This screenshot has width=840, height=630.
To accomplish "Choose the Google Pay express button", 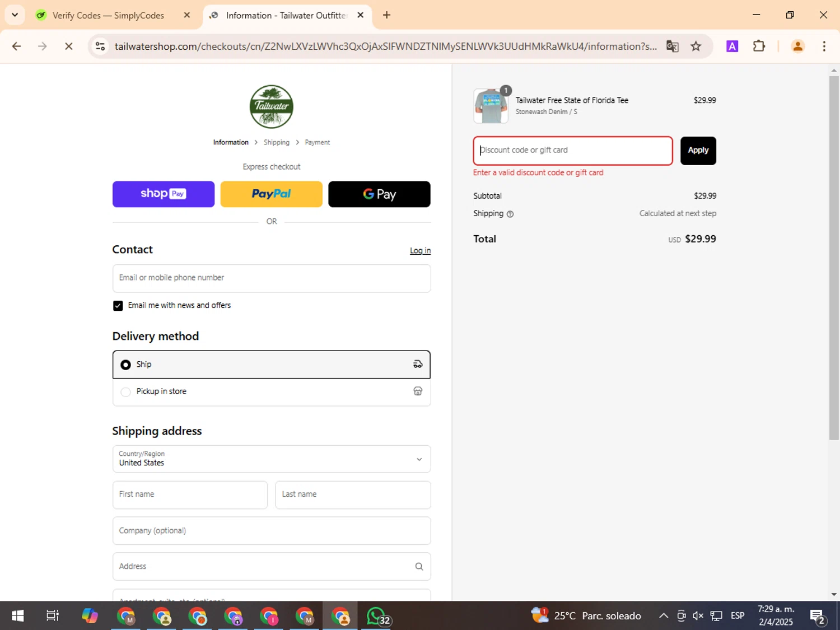I will click(379, 194).
